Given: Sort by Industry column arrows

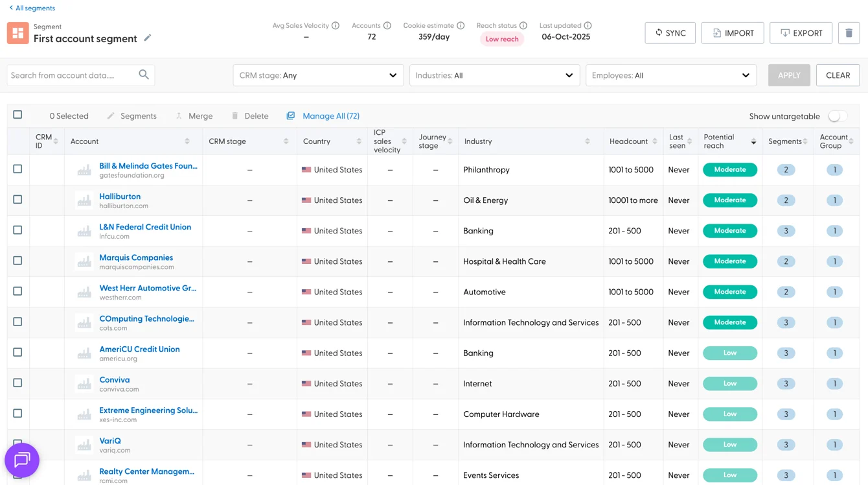Looking at the screenshot, I should 588,141.
